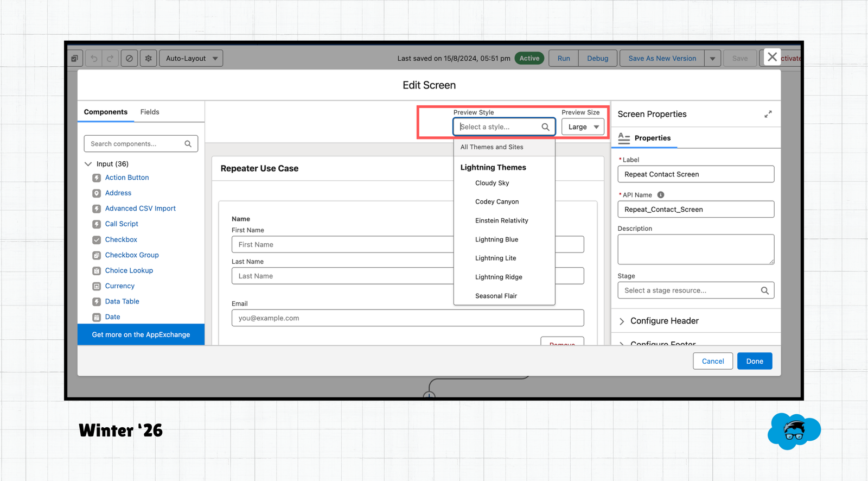This screenshot has height=481, width=868.
Task: Click the Choice Lookup component icon
Action: [x=97, y=271]
